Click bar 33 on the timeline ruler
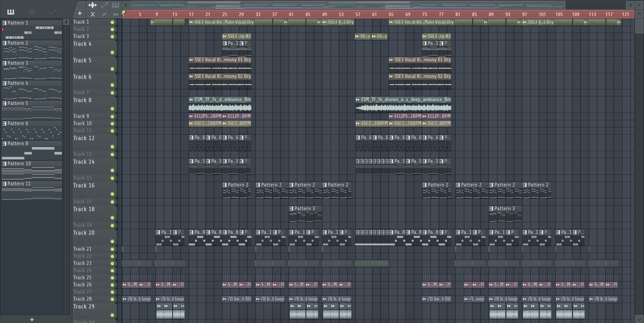The height and width of the screenshot is (323, 644). click(x=258, y=15)
